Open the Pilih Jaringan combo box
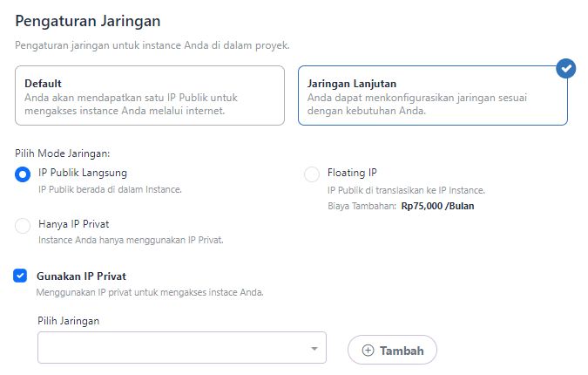 pyautogui.click(x=174, y=348)
